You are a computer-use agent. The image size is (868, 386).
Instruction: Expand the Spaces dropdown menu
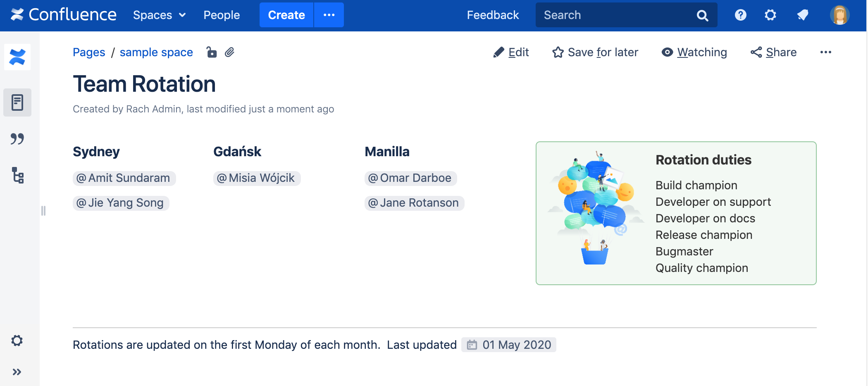[159, 15]
